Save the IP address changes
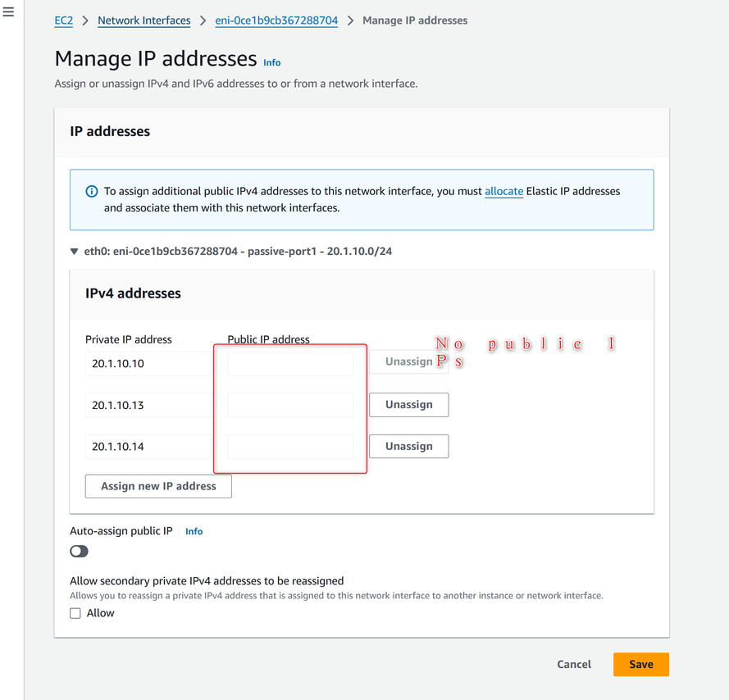The height and width of the screenshot is (700, 729). tap(640, 665)
